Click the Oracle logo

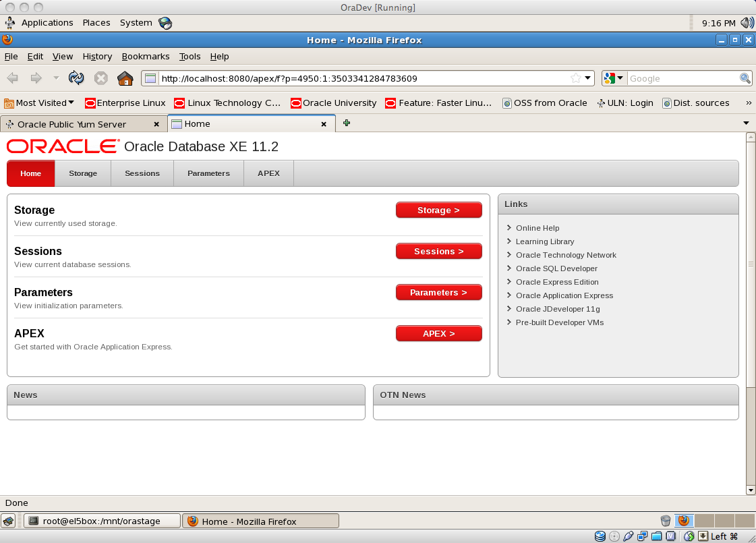(x=63, y=146)
